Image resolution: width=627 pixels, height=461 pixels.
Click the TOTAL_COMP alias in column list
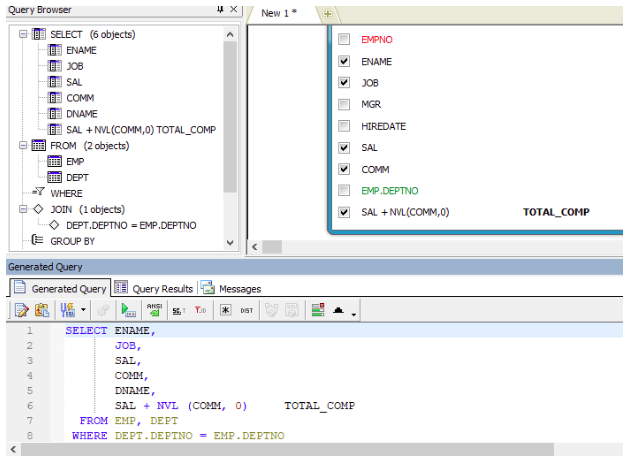click(x=556, y=212)
